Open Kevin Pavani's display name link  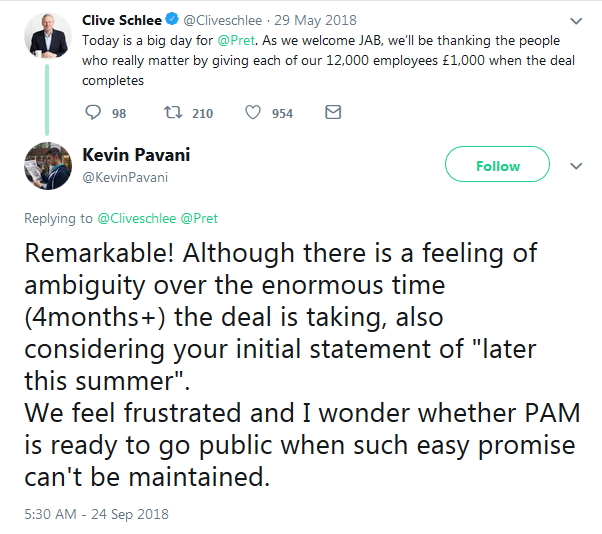[x=134, y=156]
